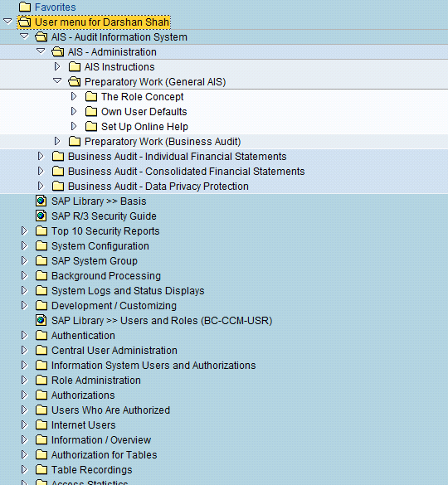The image size is (448, 485).
Task: Expand Business Audit - Consolidated Financial Statements
Action: [41, 171]
